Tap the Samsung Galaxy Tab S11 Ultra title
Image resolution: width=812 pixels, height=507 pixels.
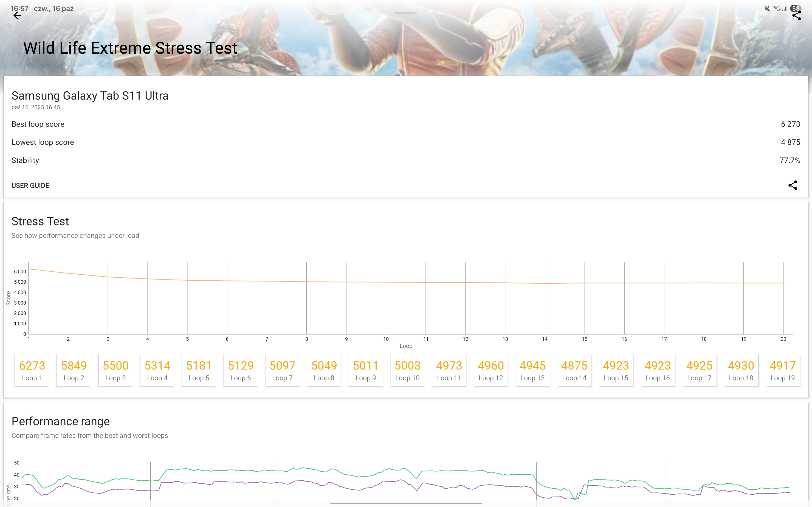[x=90, y=96]
